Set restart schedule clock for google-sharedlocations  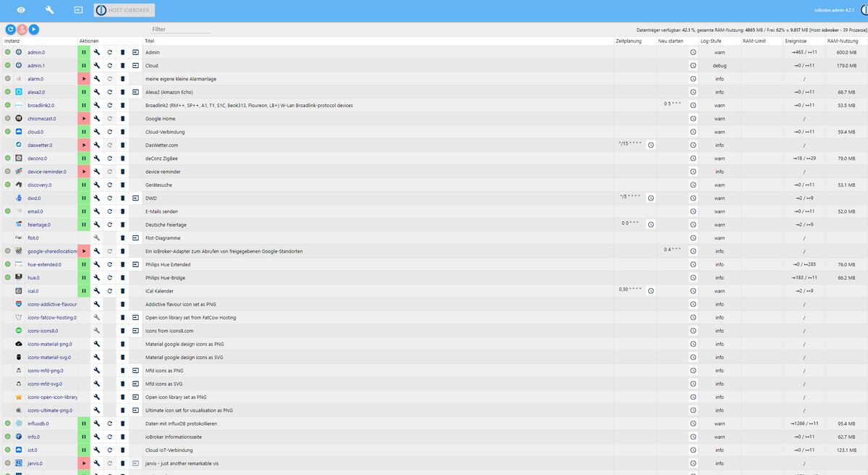[x=693, y=251]
